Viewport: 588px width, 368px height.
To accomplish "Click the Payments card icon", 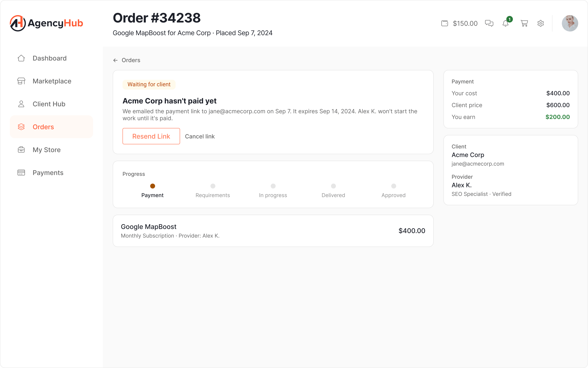I will point(21,173).
